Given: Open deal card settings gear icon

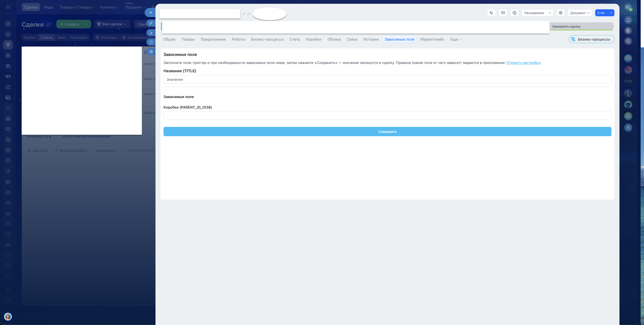Looking at the screenshot, I should 561,13.
